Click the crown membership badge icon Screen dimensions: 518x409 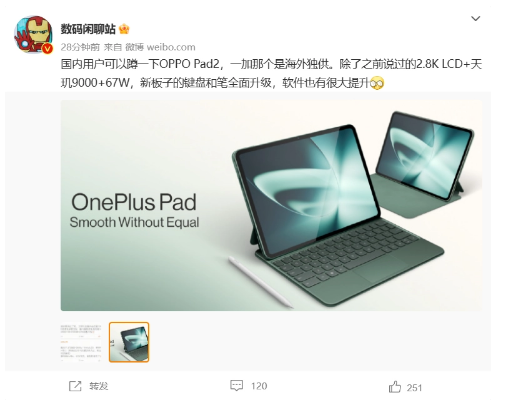(124, 29)
